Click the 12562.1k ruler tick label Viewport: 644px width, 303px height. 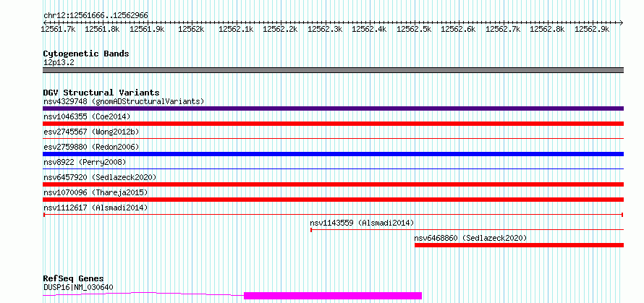236,29
